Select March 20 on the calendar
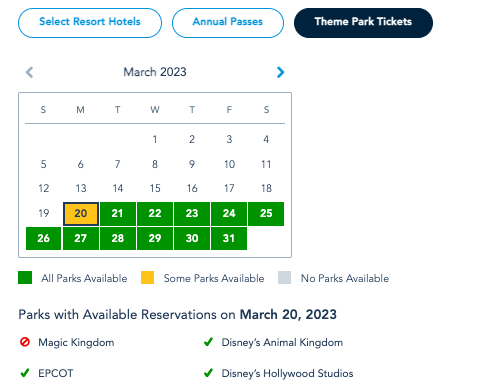 coord(81,214)
